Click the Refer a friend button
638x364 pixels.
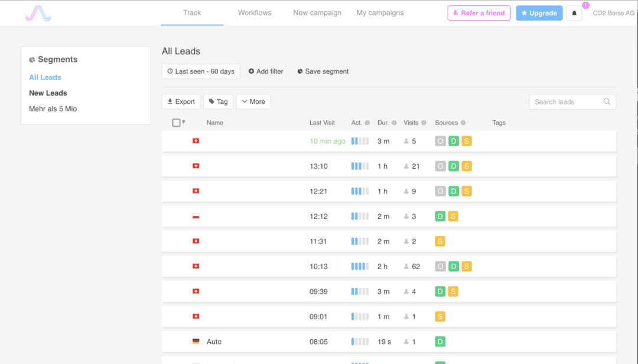point(479,13)
